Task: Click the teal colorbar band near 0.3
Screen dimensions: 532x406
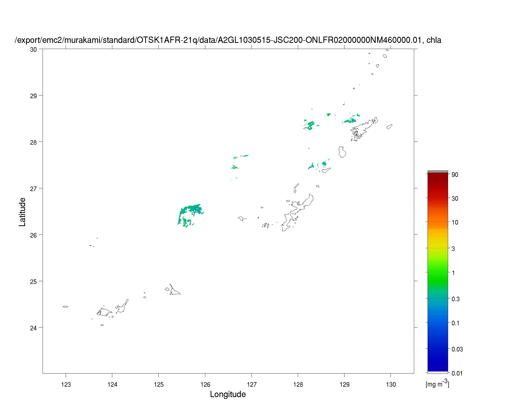Action: click(438, 298)
